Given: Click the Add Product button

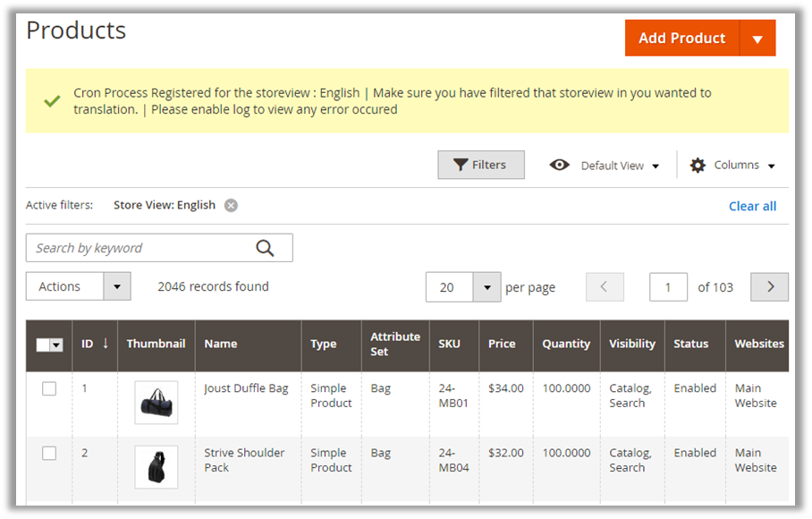Looking at the screenshot, I should point(681,38).
